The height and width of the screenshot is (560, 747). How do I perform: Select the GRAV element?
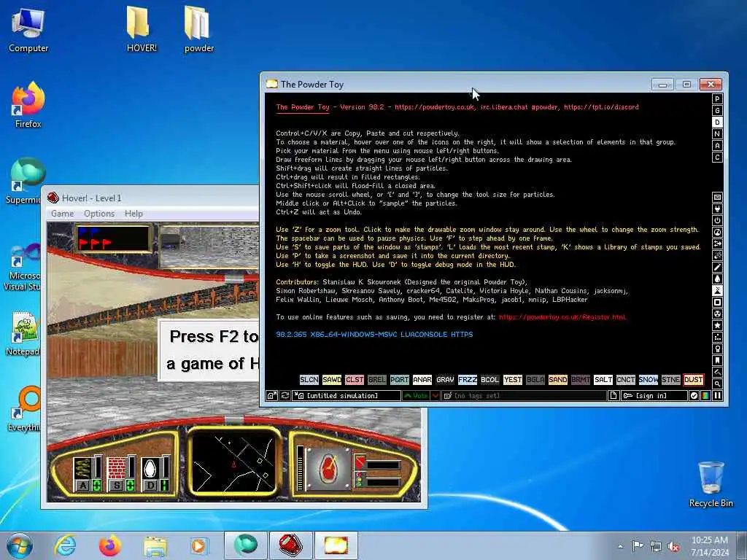coord(445,379)
